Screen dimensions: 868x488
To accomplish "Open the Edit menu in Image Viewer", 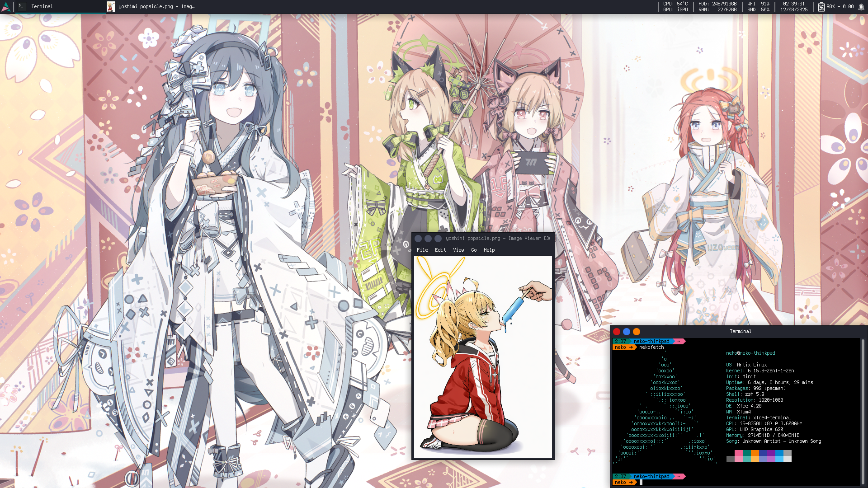I will pos(440,250).
